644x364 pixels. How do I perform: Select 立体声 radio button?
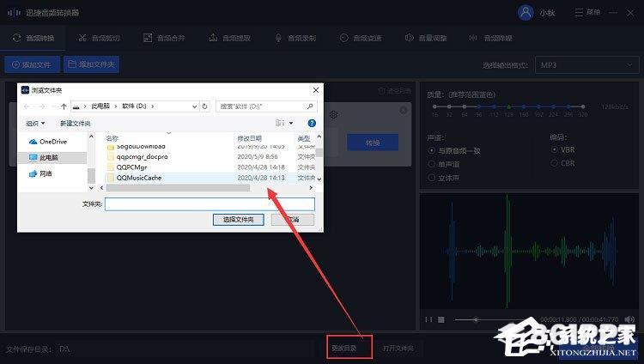pyautogui.click(x=444, y=178)
